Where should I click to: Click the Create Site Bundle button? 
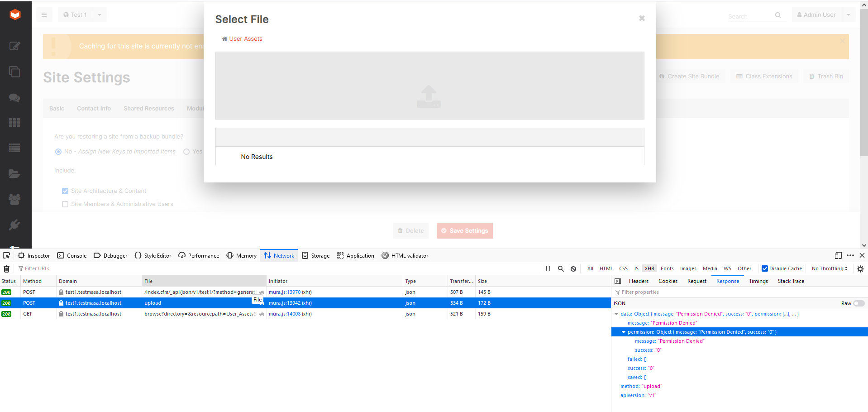click(x=689, y=77)
